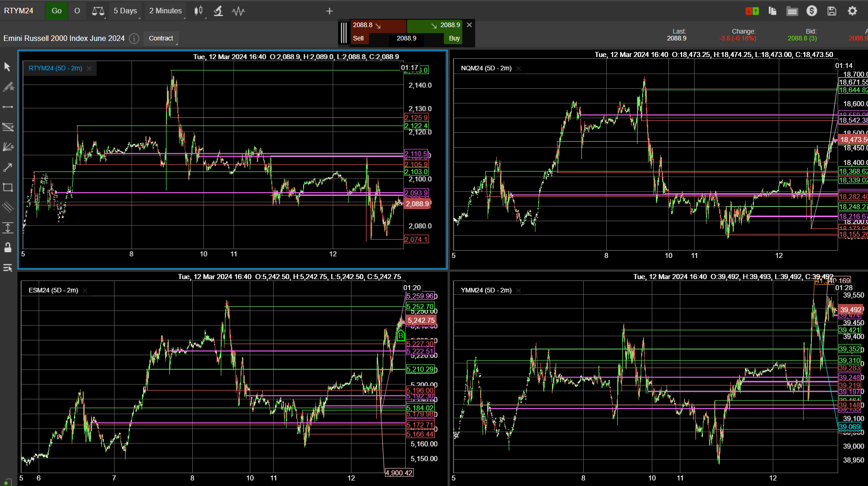Open the 5 Days range dropdown
Viewport: 868px width, 486px height.
click(x=125, y=11)
